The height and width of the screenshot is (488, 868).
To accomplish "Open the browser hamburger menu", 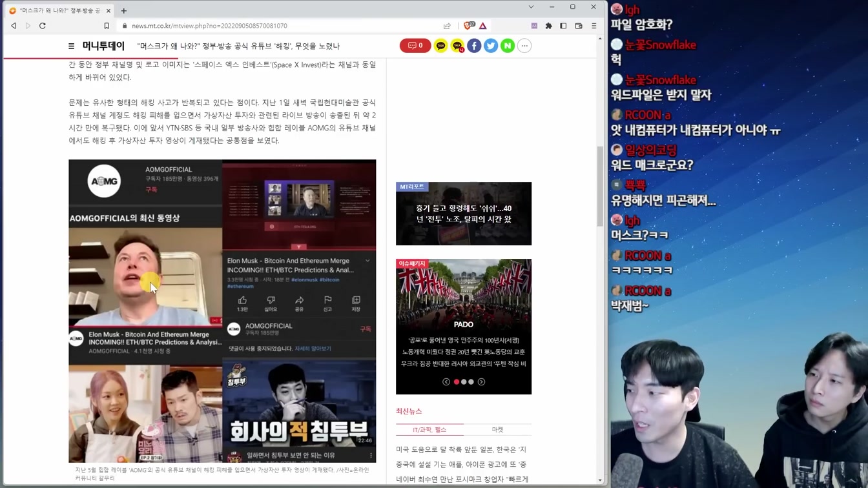I will coord(594,26).
